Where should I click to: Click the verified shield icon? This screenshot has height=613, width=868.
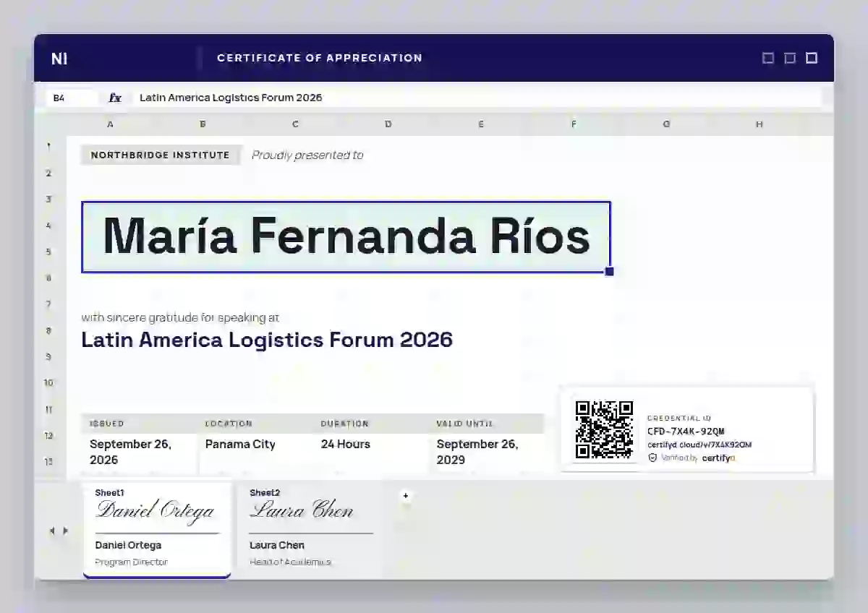click(652, 458)
